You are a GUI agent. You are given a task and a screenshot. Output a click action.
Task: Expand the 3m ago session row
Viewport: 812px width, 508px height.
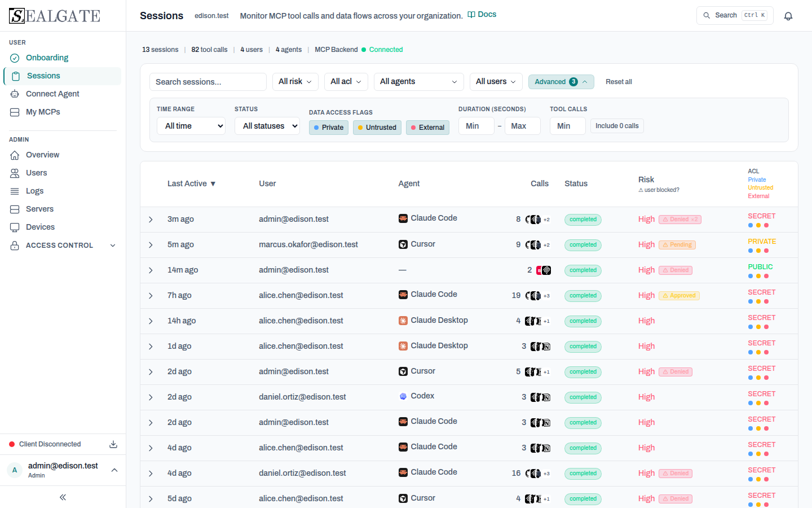tap(151, 220)
